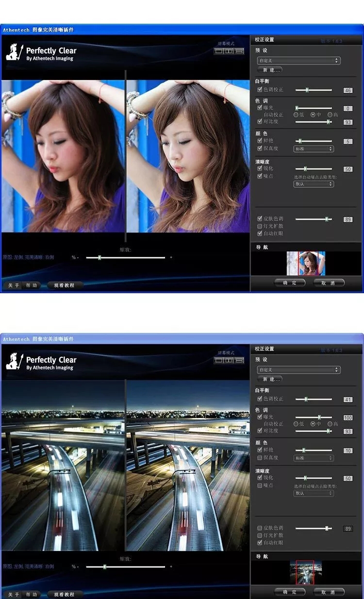Open 保真度 标准 dropdown in portrait window
This screenshot has height=599, width=364.
[x=314, y=149]
